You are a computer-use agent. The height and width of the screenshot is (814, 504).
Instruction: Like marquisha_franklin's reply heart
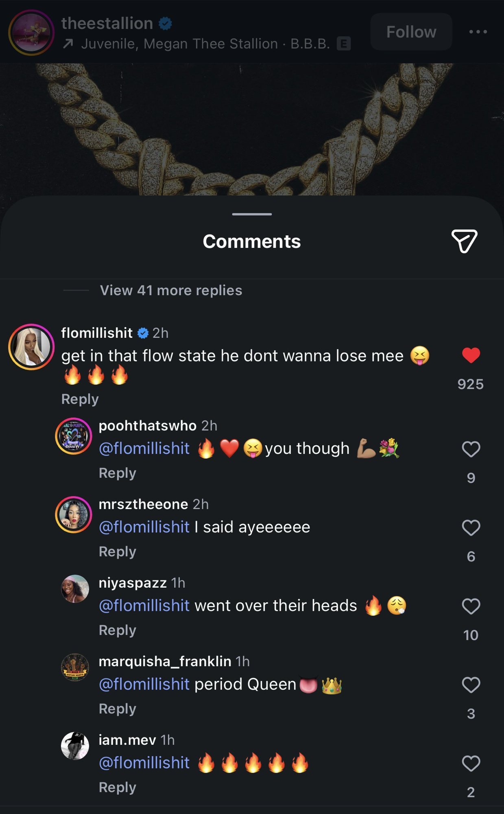471,685
